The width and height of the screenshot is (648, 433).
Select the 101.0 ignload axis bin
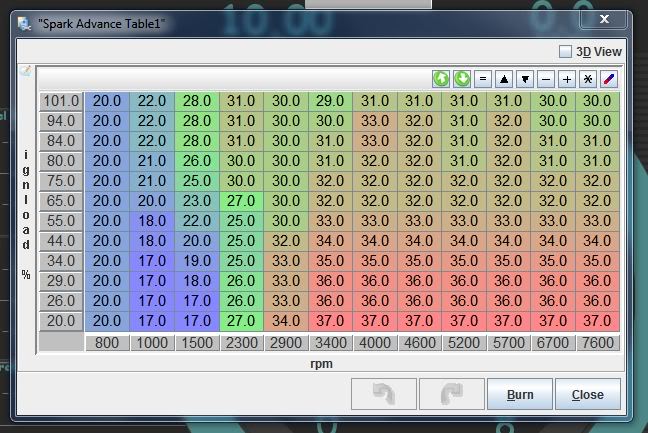61,101
